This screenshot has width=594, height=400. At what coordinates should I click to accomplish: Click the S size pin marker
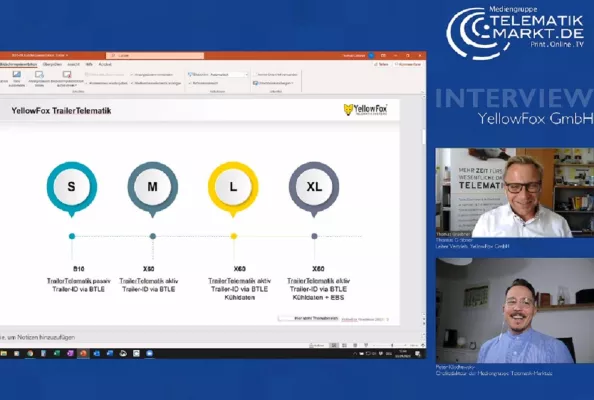pyautogui.click(x=72, y=189)
